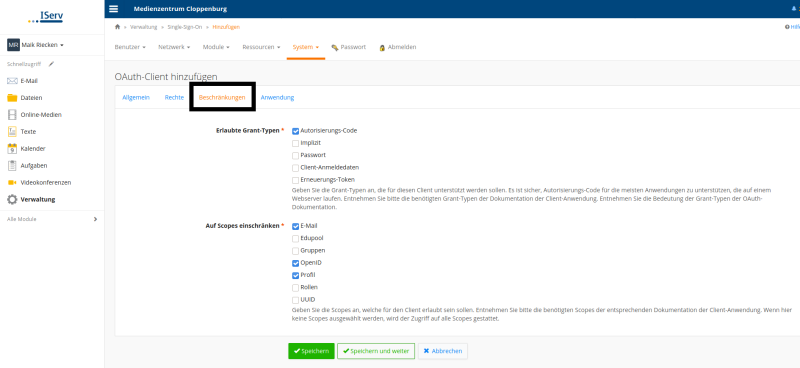Open the Ressourcen dropdown menu

(x=261, y=47)
